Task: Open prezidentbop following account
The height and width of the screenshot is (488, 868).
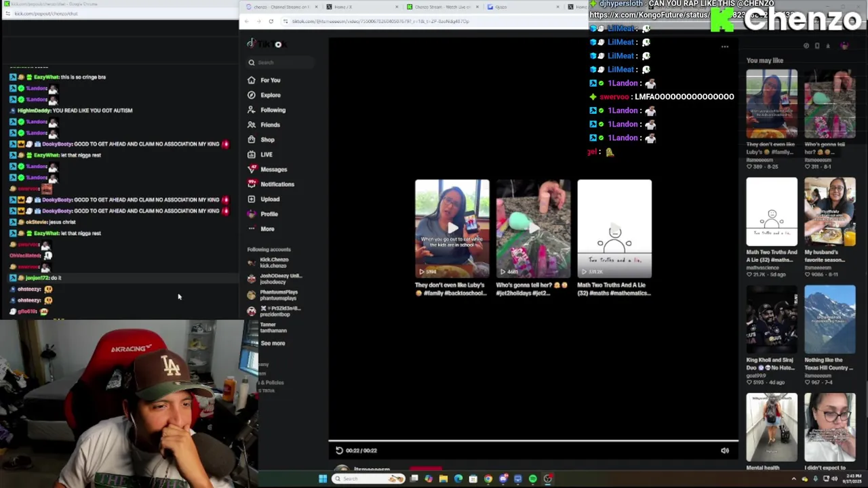Action: coord(275,311)
